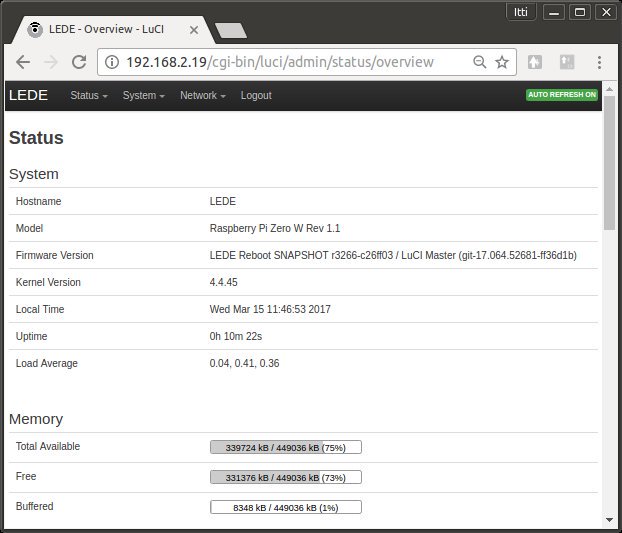
Task: Click the model text Raspberry Pi Zero W Rev 1.1
Action: pyautogui.click(x=275, y=228)
